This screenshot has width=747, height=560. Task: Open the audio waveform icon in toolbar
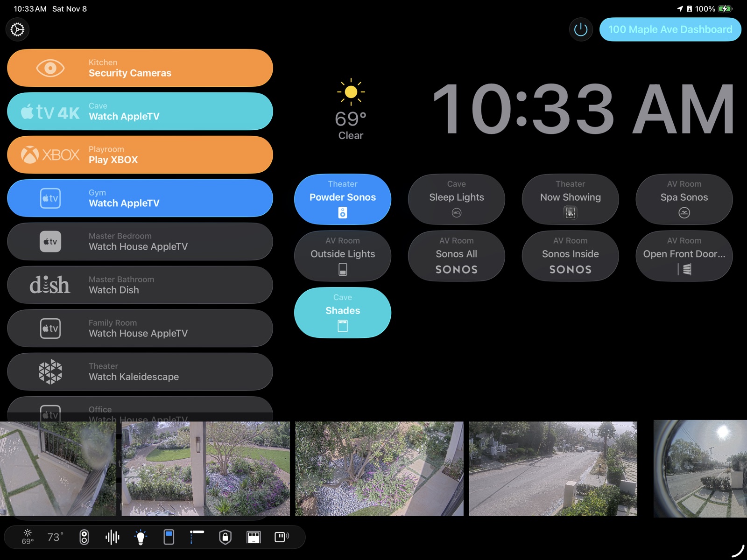pos(113,537)
